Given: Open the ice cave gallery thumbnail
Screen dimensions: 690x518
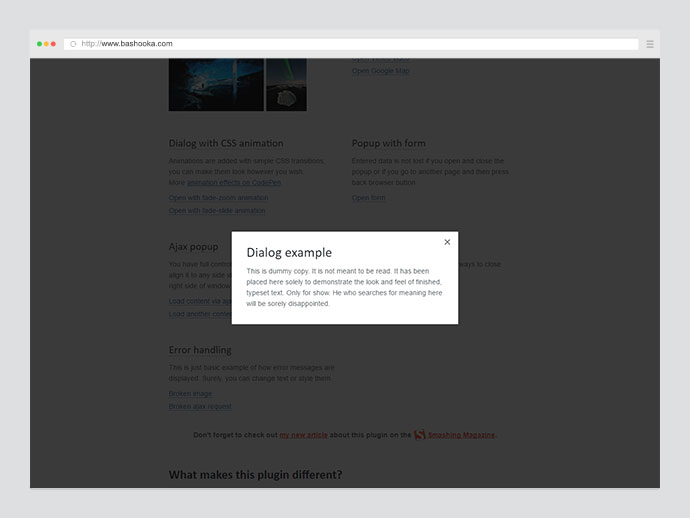Looking at the screenshot, I should [x=216, y=84].
